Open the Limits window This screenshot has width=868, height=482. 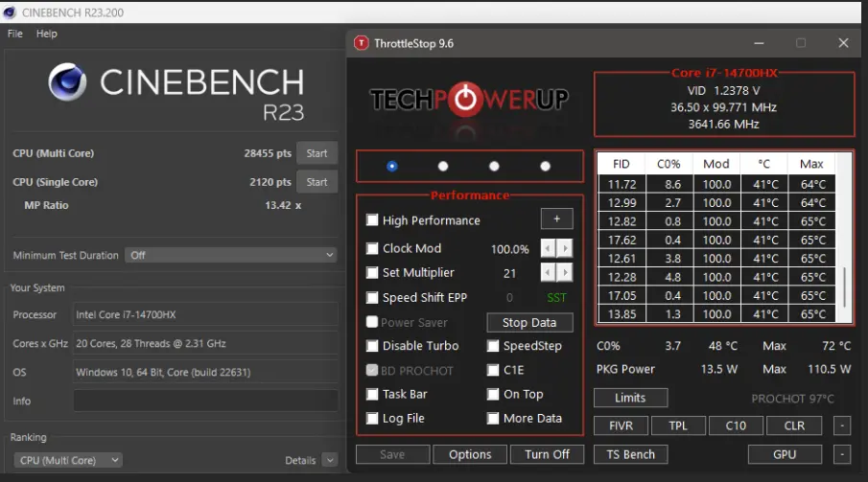point(630,398)
